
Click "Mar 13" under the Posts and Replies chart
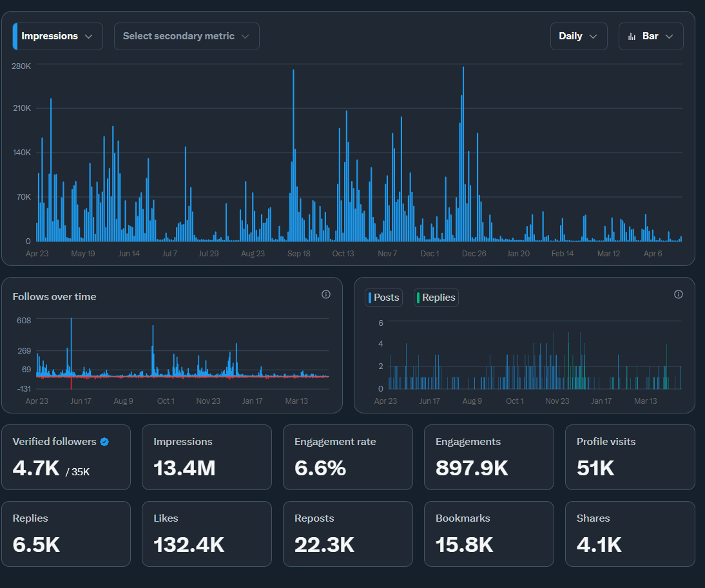point(646,401)
